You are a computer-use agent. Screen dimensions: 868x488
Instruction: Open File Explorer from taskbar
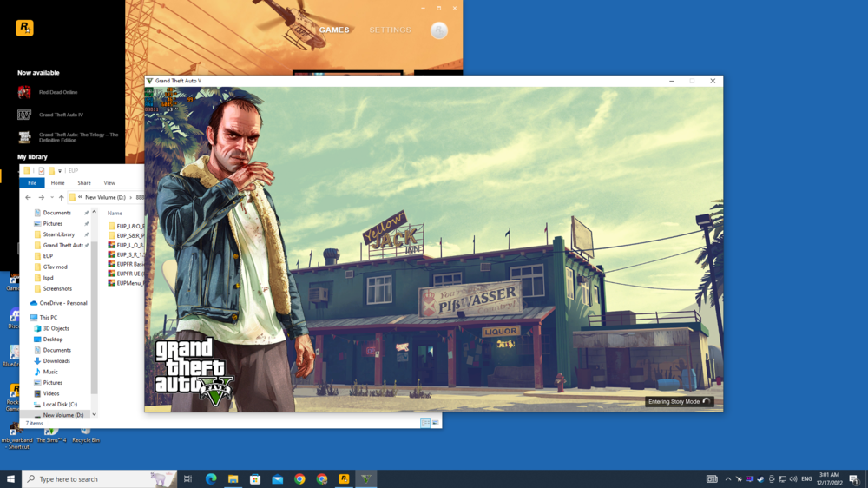tap(233, 479)
